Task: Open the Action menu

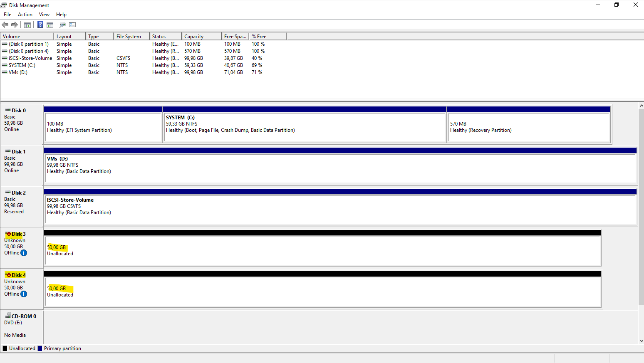Action: (25, 15)
